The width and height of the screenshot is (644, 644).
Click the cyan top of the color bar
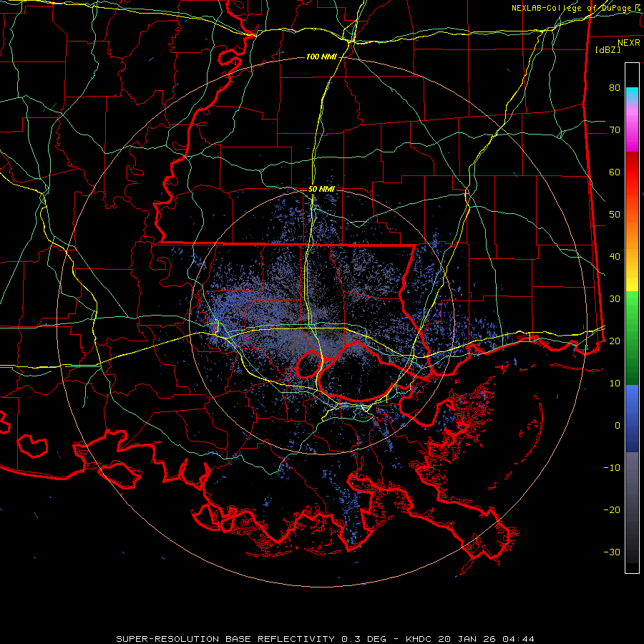click(632, 94)
